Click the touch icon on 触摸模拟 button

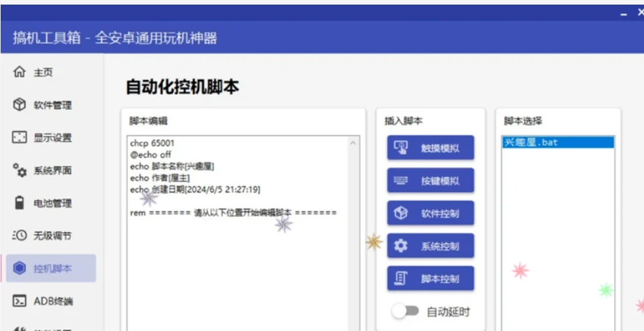(401, 148)
